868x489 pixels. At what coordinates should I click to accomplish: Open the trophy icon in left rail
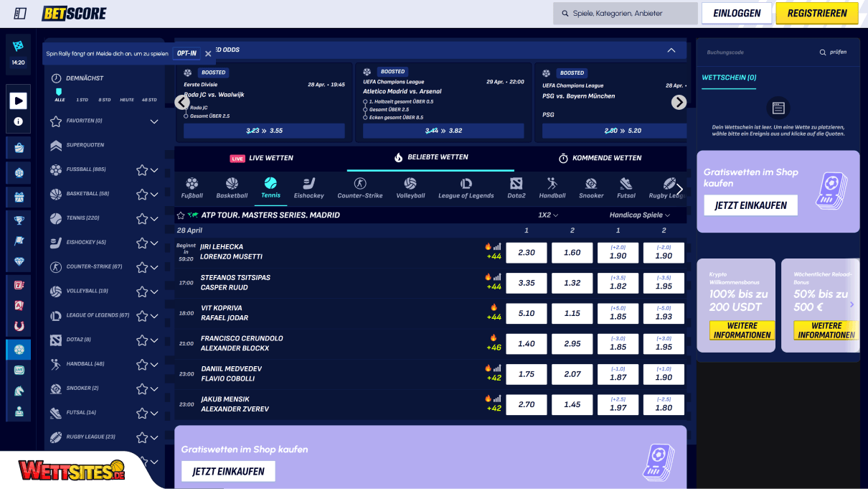coord(19,220)
